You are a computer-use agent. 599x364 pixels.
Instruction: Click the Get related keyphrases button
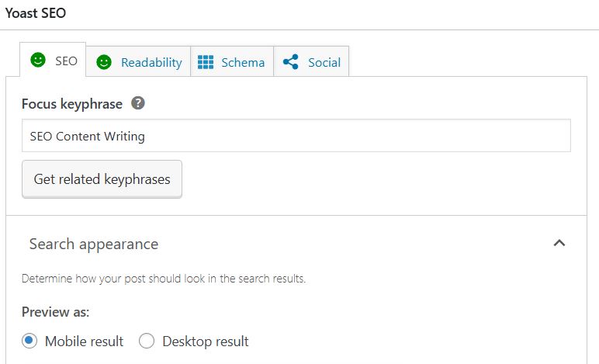[102, 179]
